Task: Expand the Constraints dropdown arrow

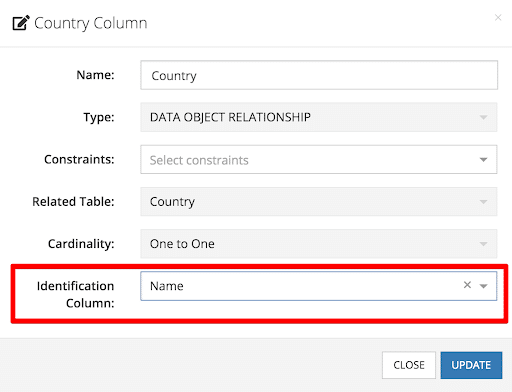Action: (483, 160)
